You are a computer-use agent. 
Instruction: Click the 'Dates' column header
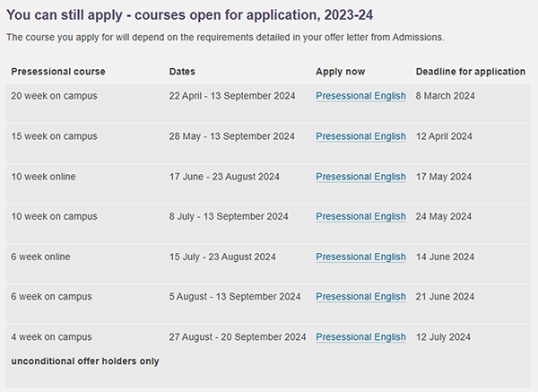tap(182, 71)
